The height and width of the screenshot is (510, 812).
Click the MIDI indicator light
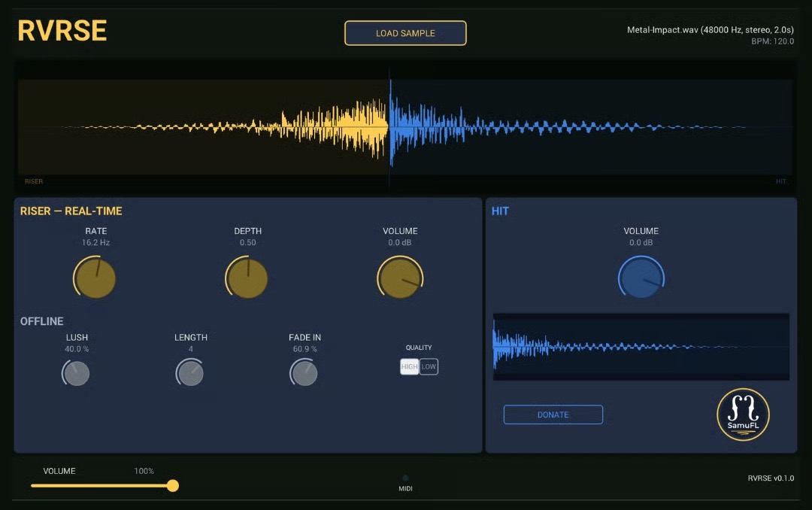click(406, 478)
